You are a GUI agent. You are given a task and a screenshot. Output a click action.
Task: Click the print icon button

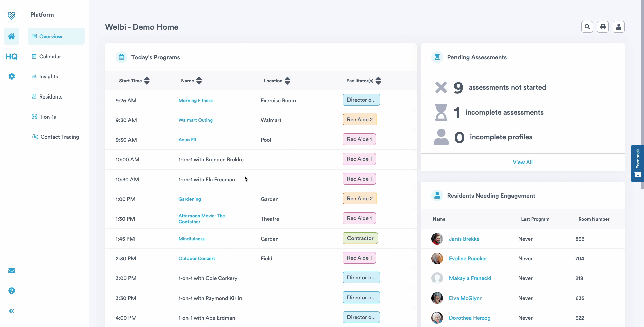coord(603,27)
